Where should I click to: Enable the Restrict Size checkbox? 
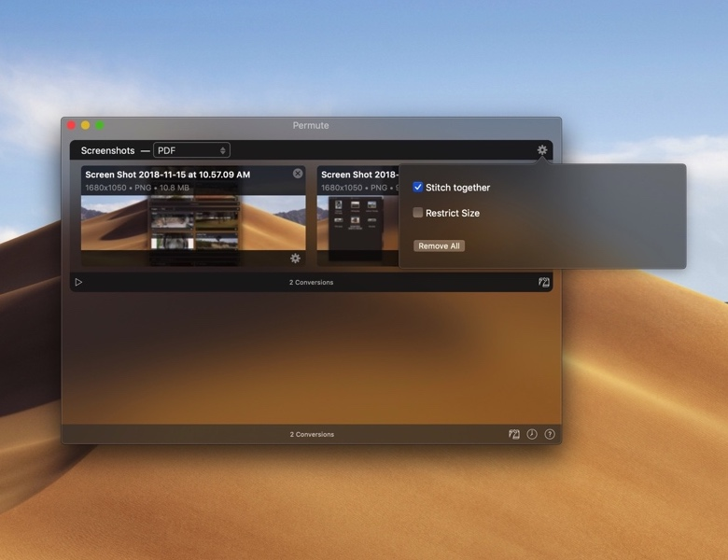pyautogui.click(x=418, y=213)
